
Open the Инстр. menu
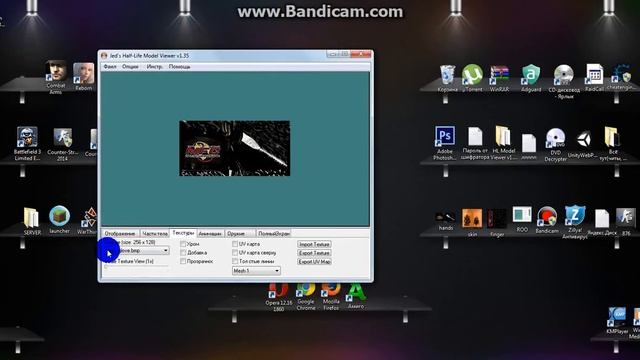tap(154, 66)
